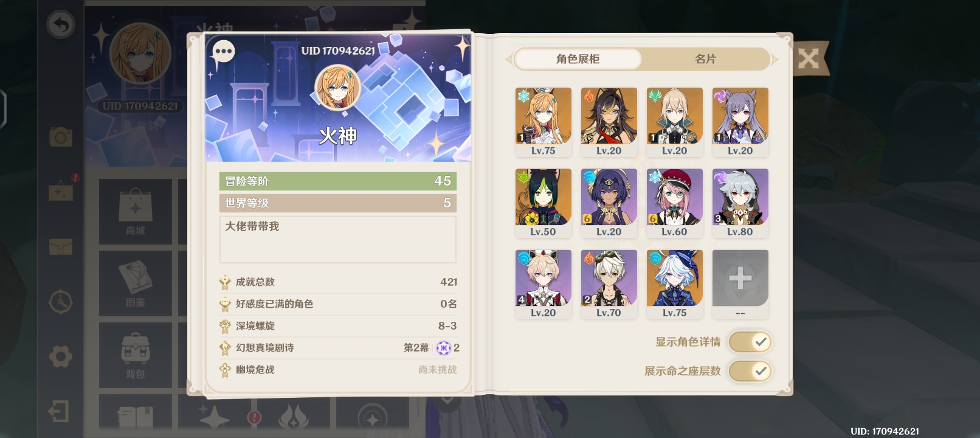Viewport: 980px width, 438px height.
Task: Toggle 展示命之座层数 switch
Action: (750, 371)
